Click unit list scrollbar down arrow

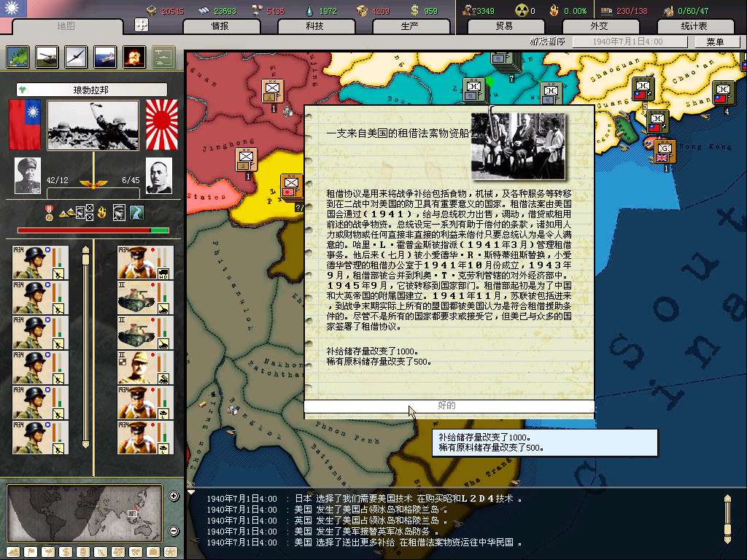coord(86,445)
